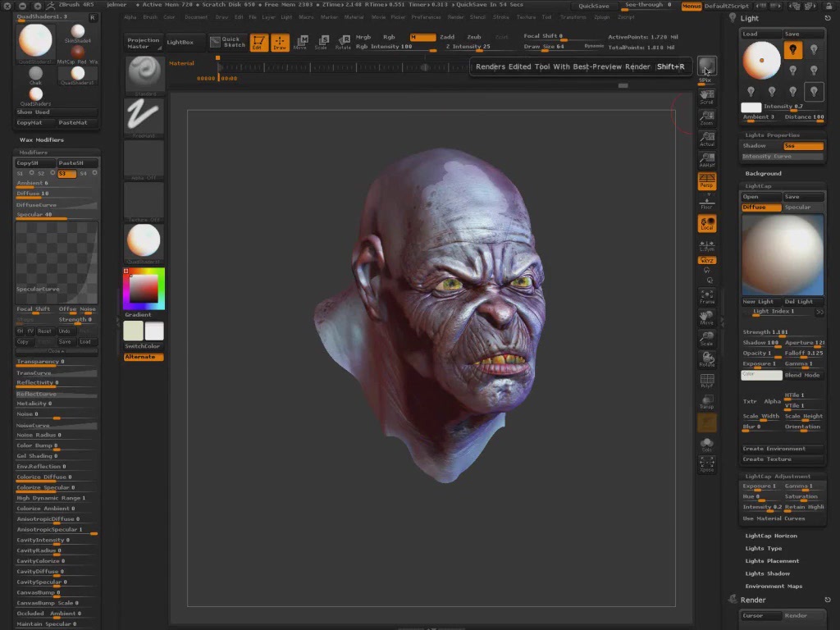The height and width of the screenshot is (630, 840).
Task: Click the CopyMat button
Action: [34, 123]
